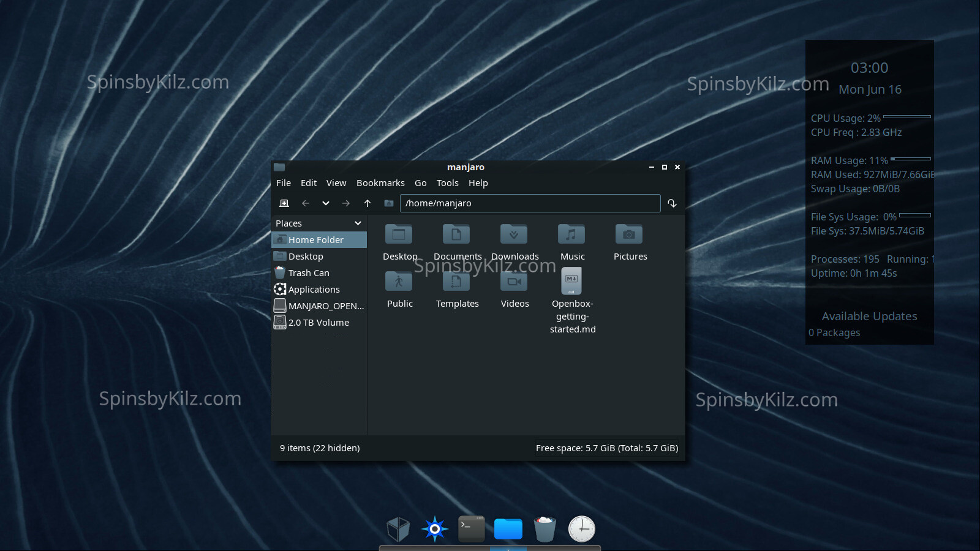Open the trash bin icon in the dock
This screenshot has width=980, height=551.
pos(545,529)
